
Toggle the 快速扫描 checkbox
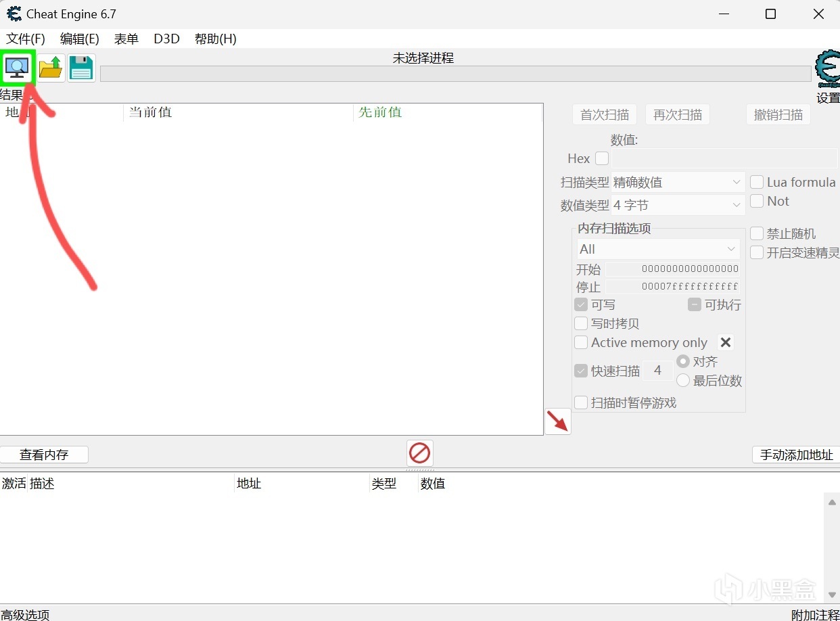[x=581, y=371]
